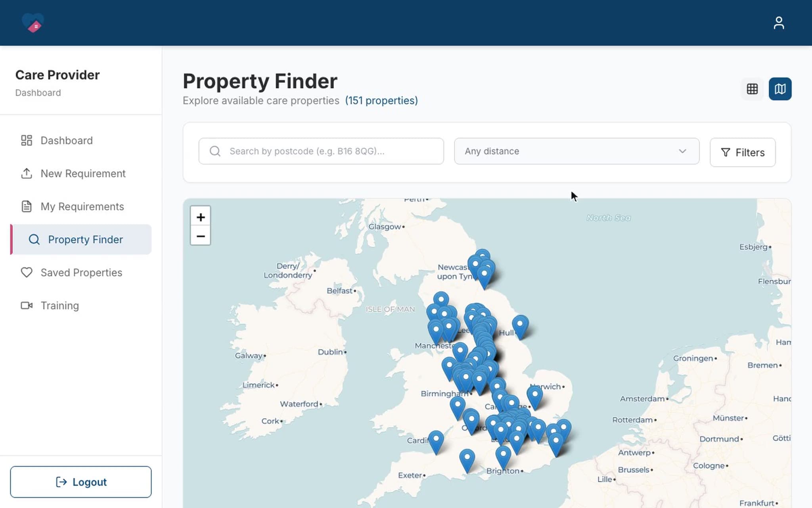Zoom in on the map

(x=201, y=217)
